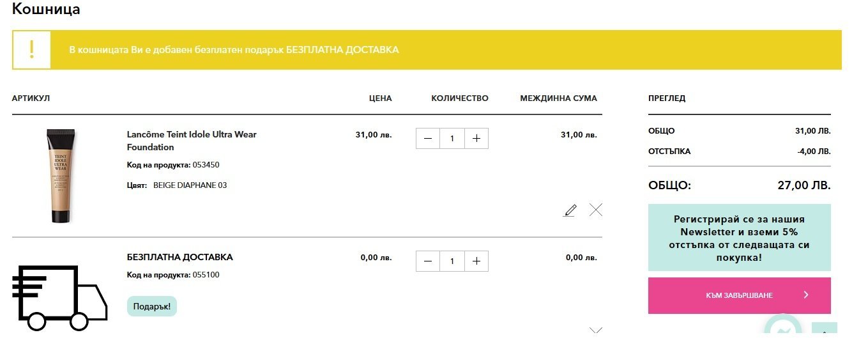Proceed with the КЪМ ЗАВЪРШВАНЕ checkout button
The width and height of the screenshot is (868, 358).
739,295
